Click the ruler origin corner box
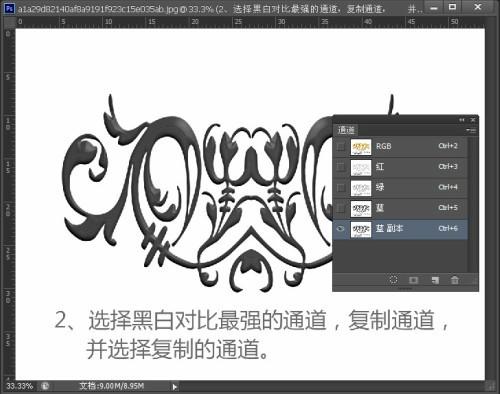Viewport: 500px width, 394px height. click(10, 22)
